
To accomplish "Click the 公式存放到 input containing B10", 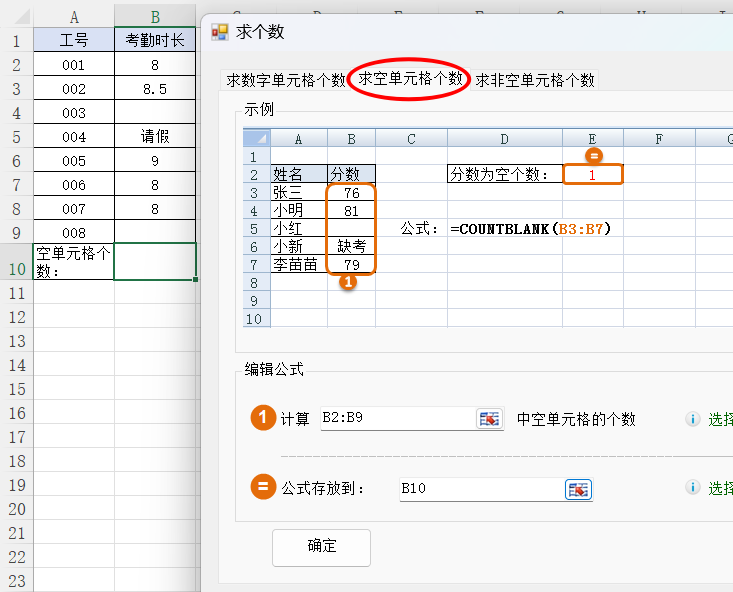I will 480,489.
